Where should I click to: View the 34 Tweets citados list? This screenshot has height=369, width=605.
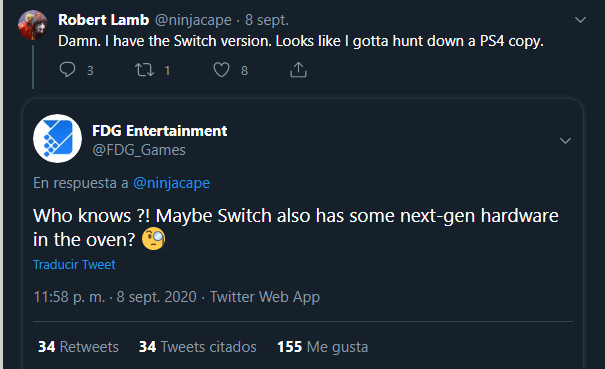click(198, 347)
